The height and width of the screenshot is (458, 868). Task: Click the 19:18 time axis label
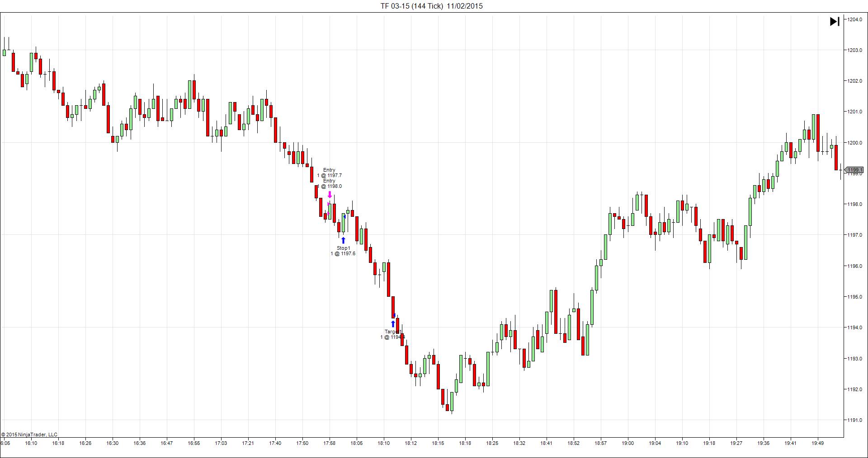pyautogui.click(x=709, y=443)
